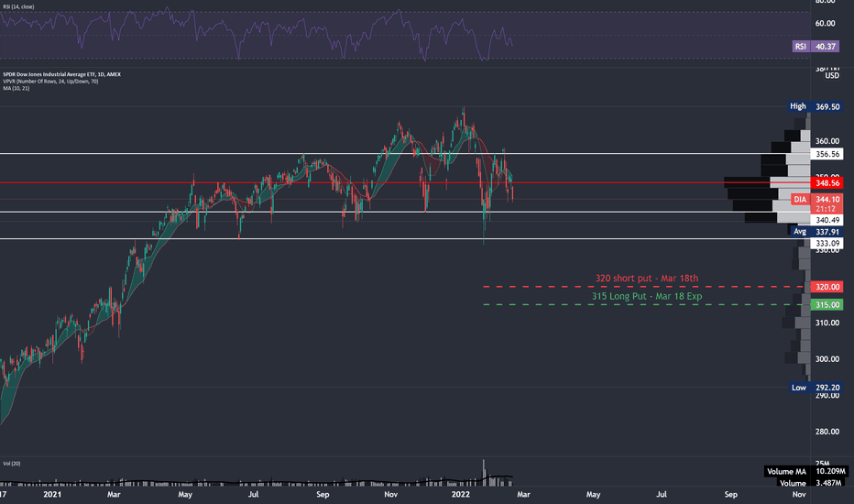Click the 360.00 price scale tick
Viewport: 854px width, 504px height.
(x=827, y=141)
